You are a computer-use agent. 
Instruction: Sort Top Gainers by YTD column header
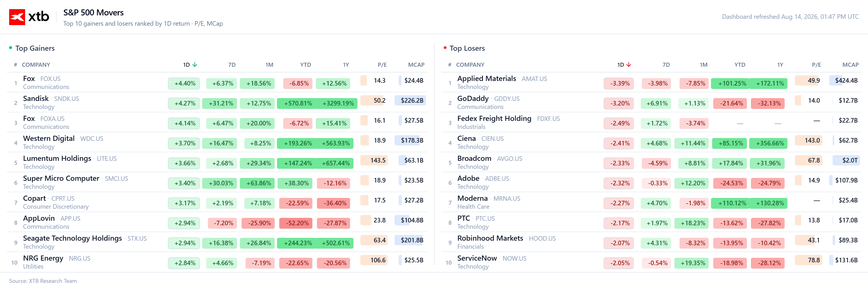click(305, 65)
